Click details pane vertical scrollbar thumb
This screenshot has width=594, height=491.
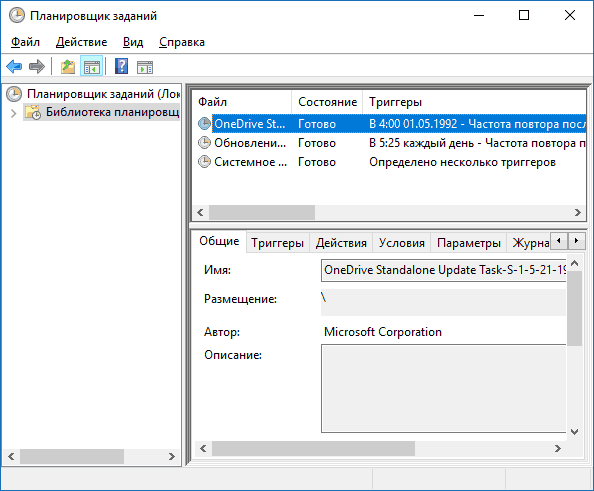click(x=574, y=308)
